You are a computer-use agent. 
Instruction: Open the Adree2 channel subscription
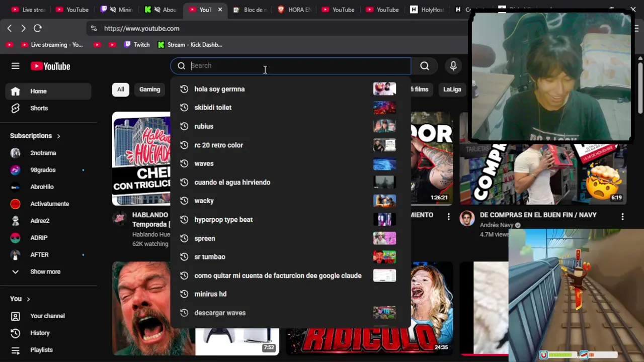point(48,221)
